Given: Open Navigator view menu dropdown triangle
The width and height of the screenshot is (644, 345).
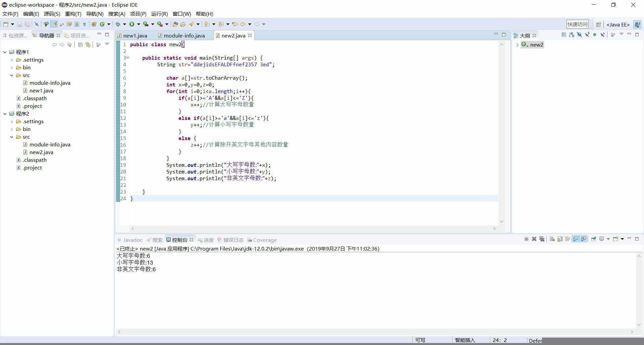Looking at the screenshot, I should (107, 44).
